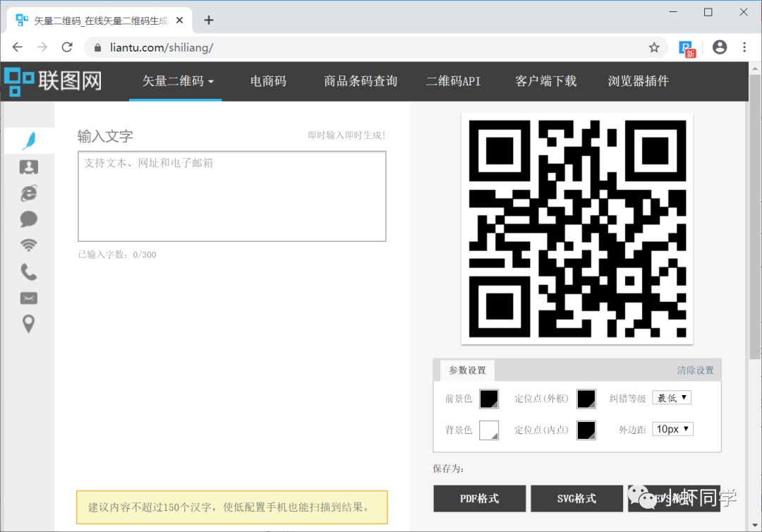
Task: Select the text QR code type (feather icon)
Action: [x=28, y=140]
